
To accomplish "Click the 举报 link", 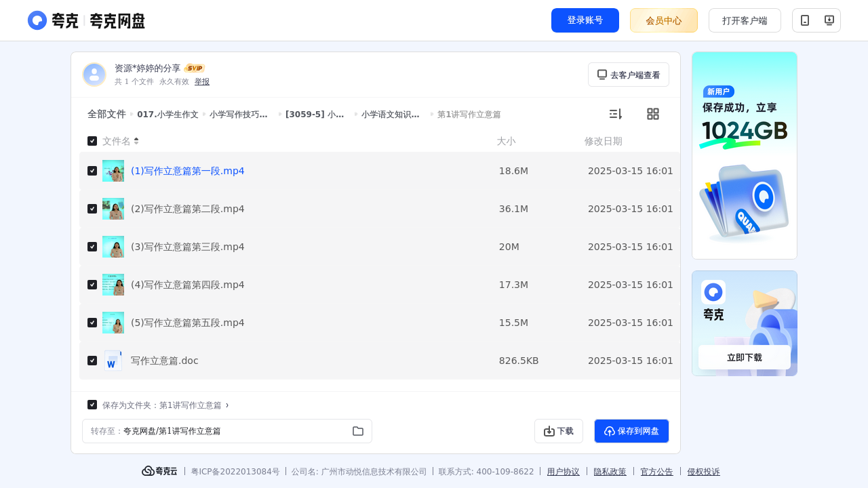I will click(202, 81).
